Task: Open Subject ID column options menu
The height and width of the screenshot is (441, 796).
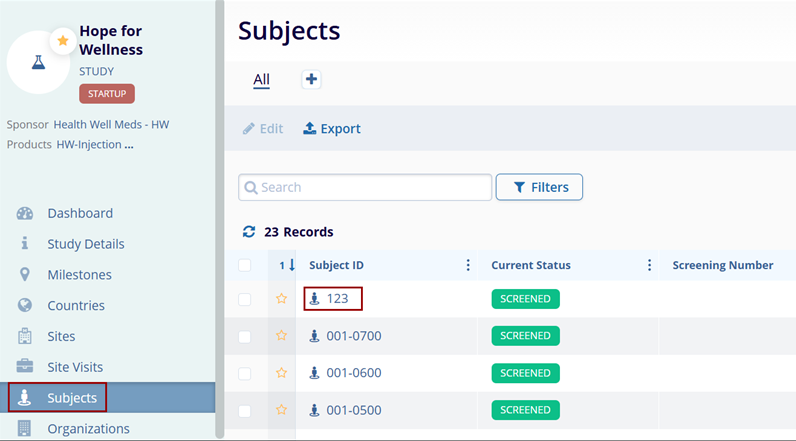Action: coord(467,265)
